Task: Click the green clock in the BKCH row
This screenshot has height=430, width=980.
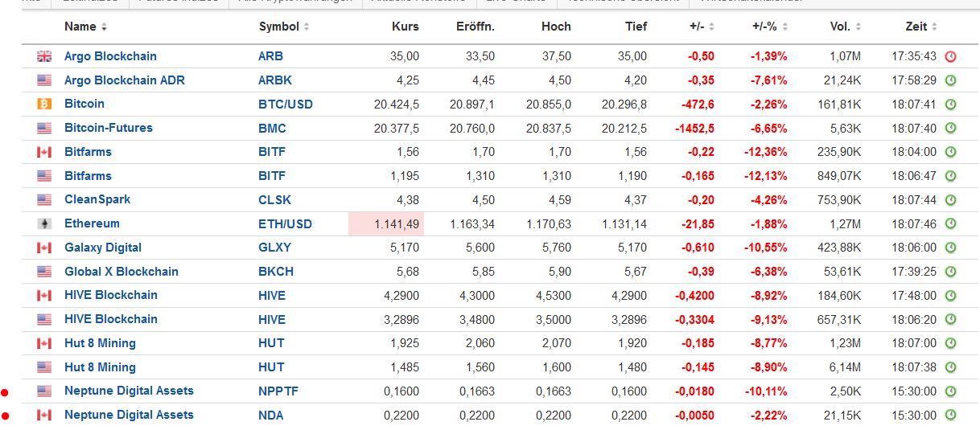Action: [x=950, y=272]
